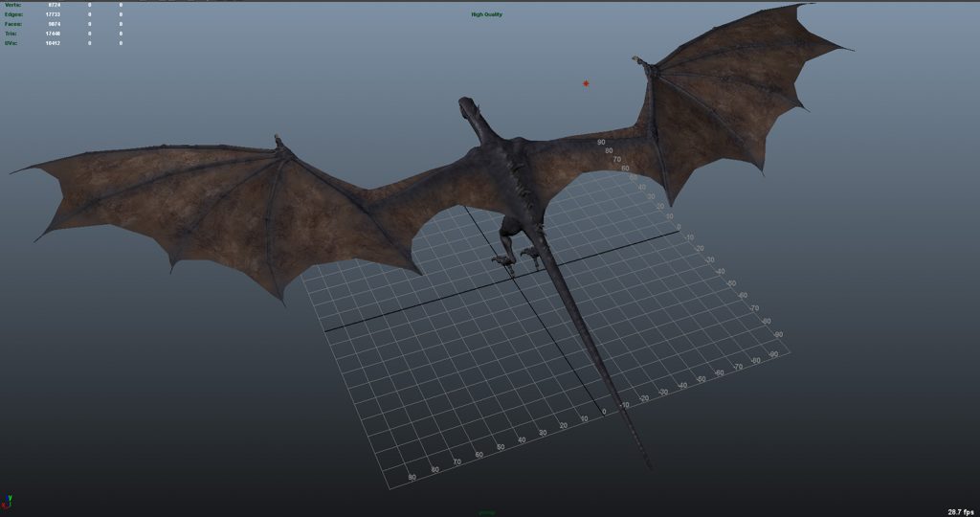The image size is (980, 517).
Task: Click the Verts label in the poly count HUD
Action: tap(12, 5)
